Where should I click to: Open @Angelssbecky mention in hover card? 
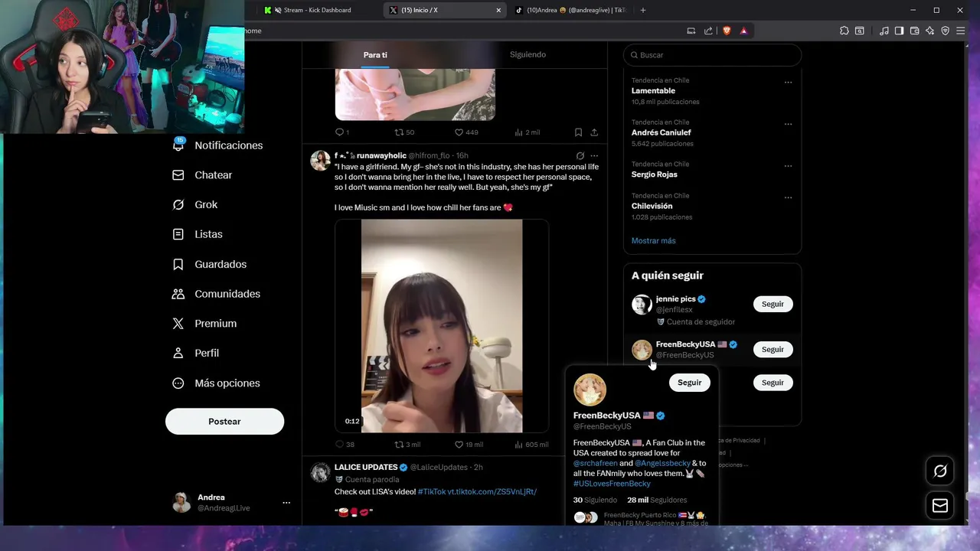(x=662, y=464)
